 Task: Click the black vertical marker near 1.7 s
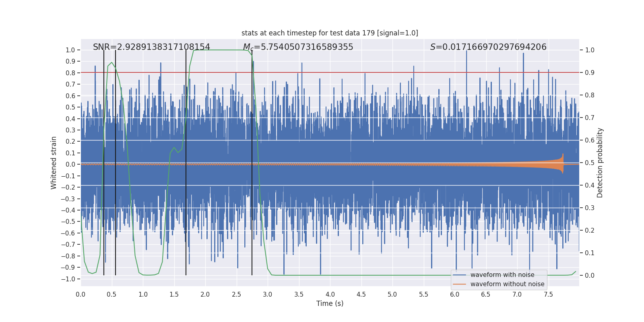tap(186, 163)
